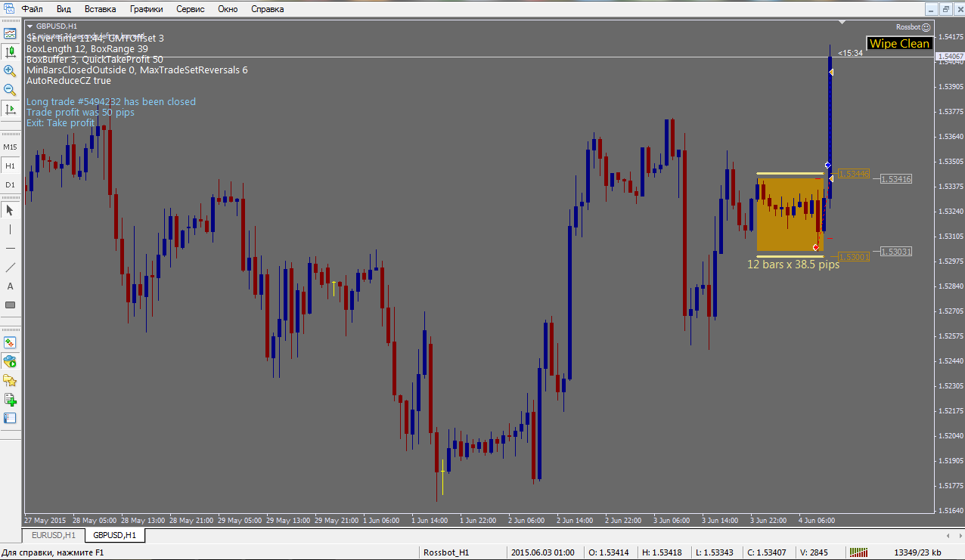Click the line chart type icon
The width and height of the screenshot is (965, 560).
pos(10,33)
